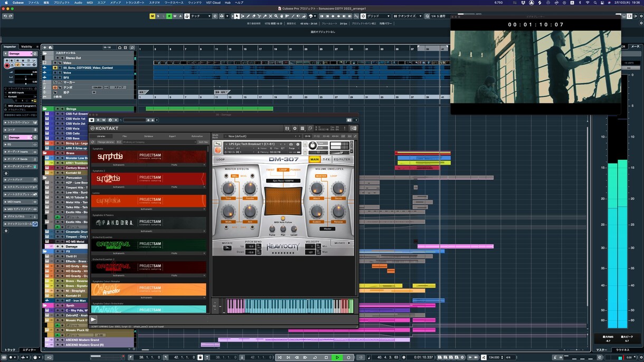644x362 pixels.
Task: Click the Undo arrow in Cubase toolbar
Action: point(5,16)
